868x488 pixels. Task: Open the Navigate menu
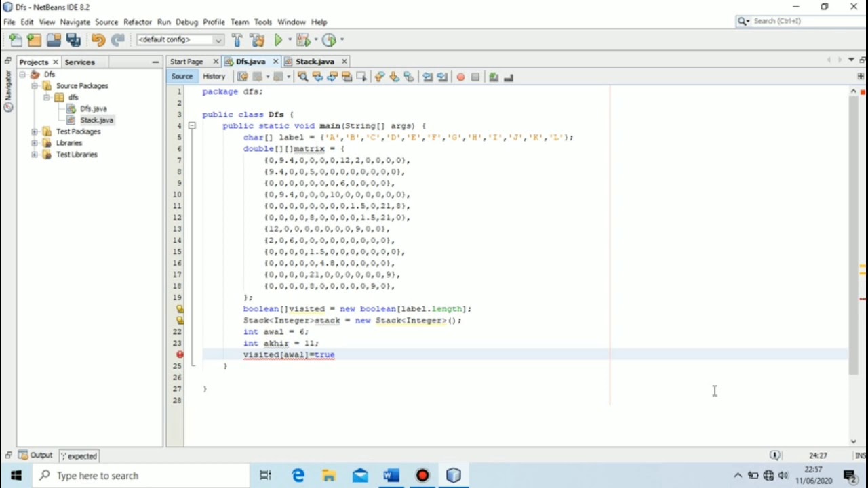click(x=75, y=22)
